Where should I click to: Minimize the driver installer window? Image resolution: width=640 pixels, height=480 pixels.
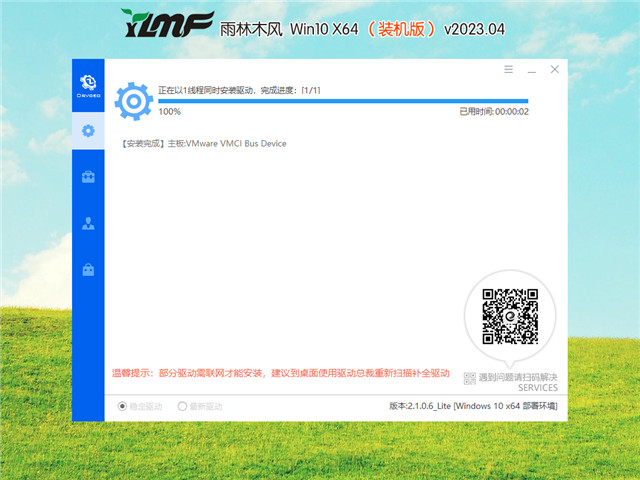click(531, 71)
